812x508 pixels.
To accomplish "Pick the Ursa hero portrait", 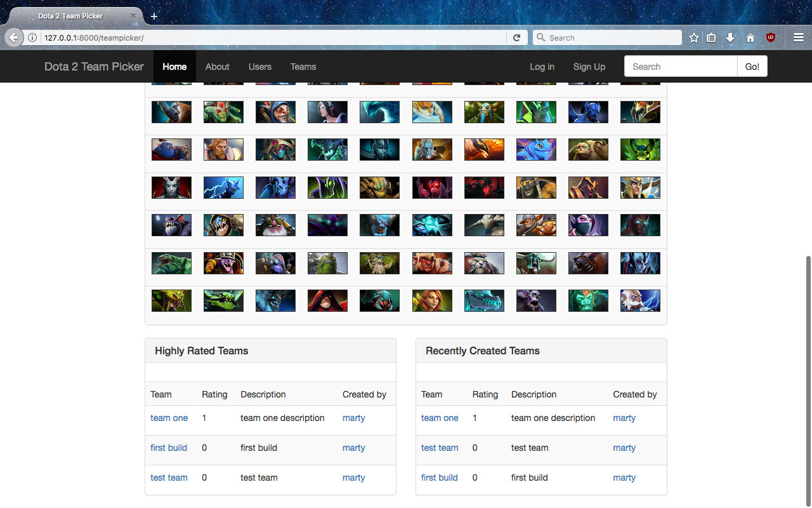I will coord(588,263).
